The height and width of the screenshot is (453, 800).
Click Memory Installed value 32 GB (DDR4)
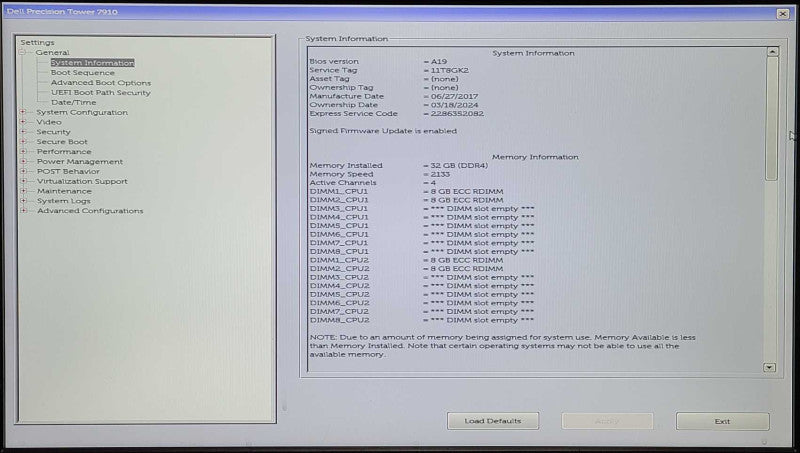[x=459, y=165]
